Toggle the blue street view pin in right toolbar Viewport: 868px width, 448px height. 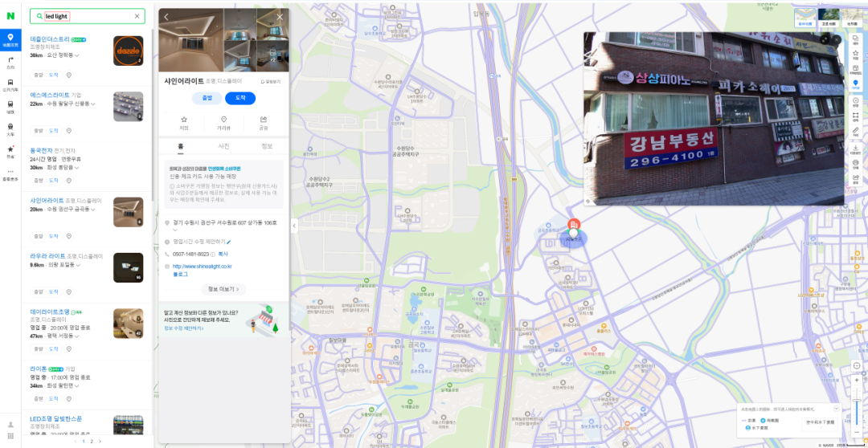click(855, 84)
